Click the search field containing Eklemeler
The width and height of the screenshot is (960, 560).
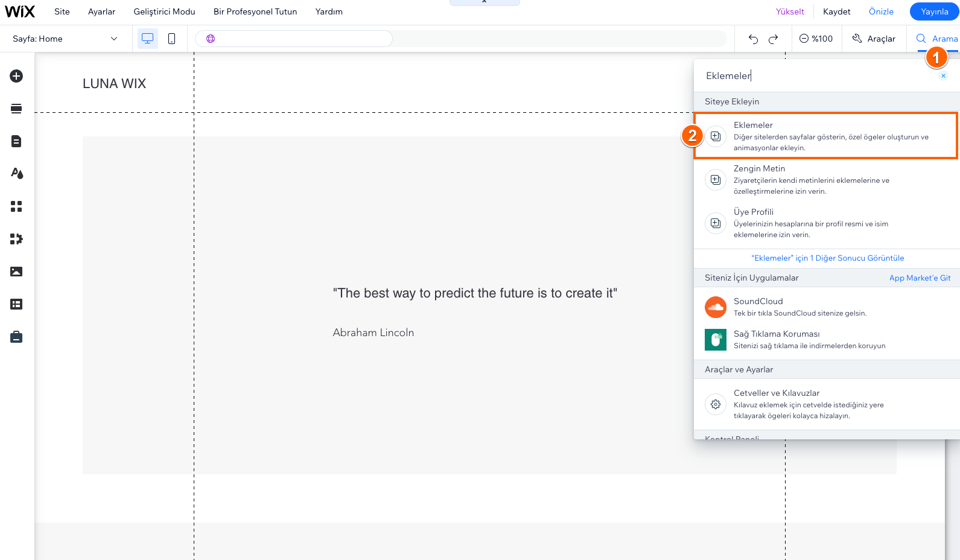(818, 75)
